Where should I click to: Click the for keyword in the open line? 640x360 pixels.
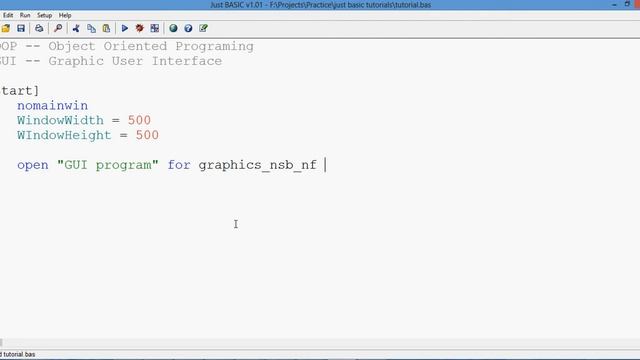(x=179, y=165)
